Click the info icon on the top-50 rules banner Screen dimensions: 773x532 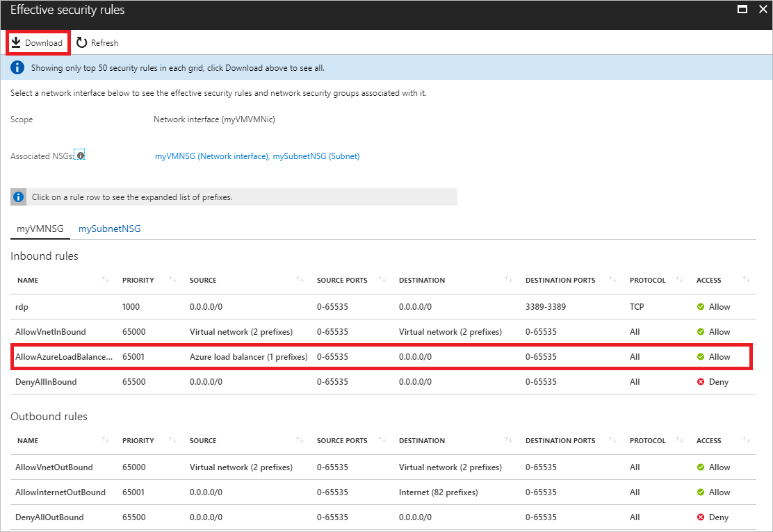[17, 67]
